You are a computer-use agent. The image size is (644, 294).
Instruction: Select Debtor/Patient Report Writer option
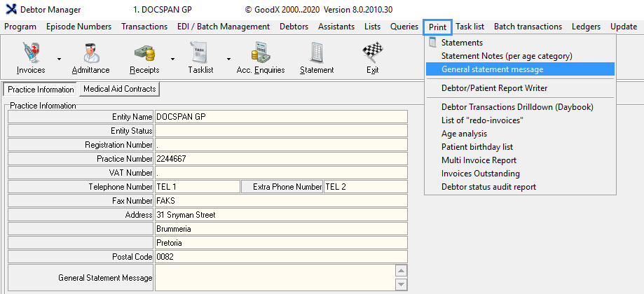pos(494,88)
